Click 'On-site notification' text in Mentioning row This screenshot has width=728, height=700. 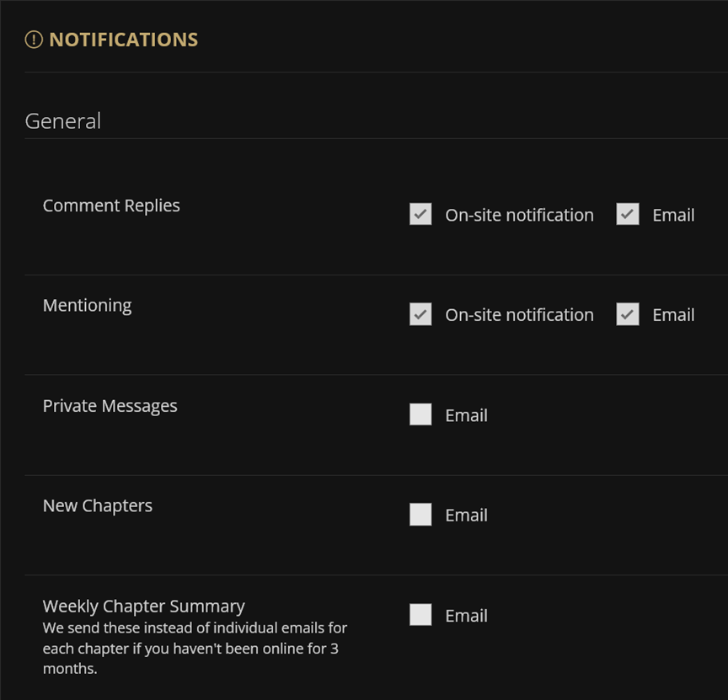pos(520,315)
